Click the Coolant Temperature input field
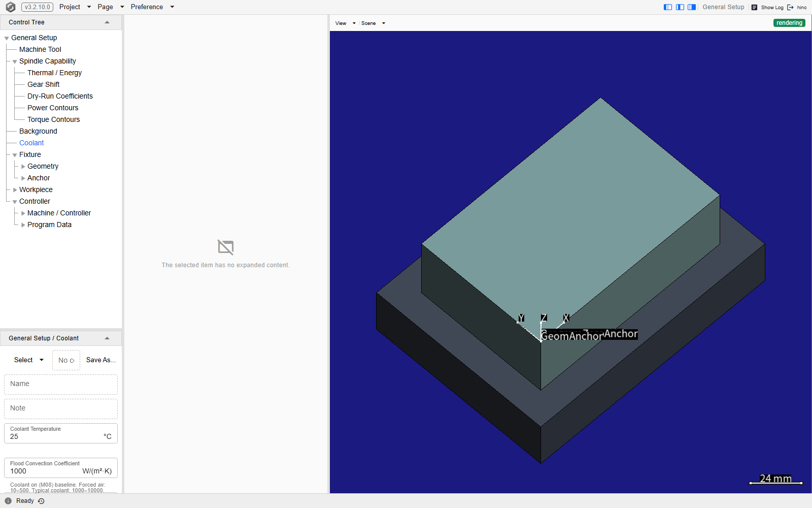The image size is (812, 508). click(x=61, y=433)
